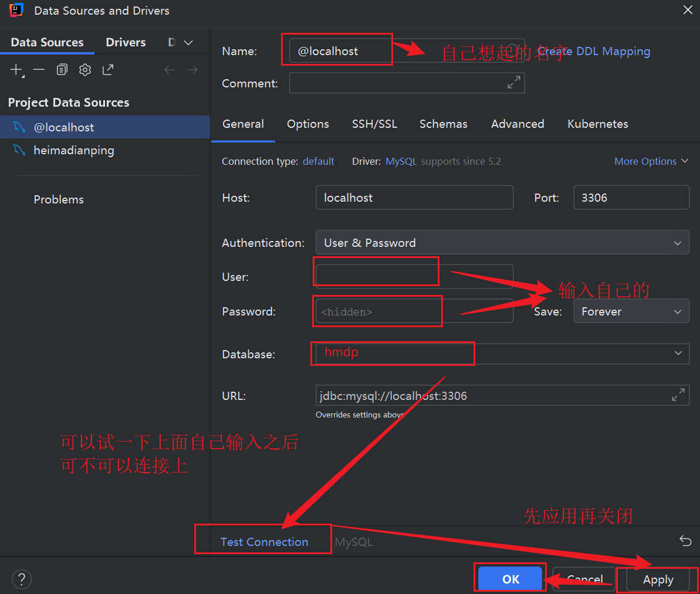Switch to the Drivers tab

tap(126, 42)
